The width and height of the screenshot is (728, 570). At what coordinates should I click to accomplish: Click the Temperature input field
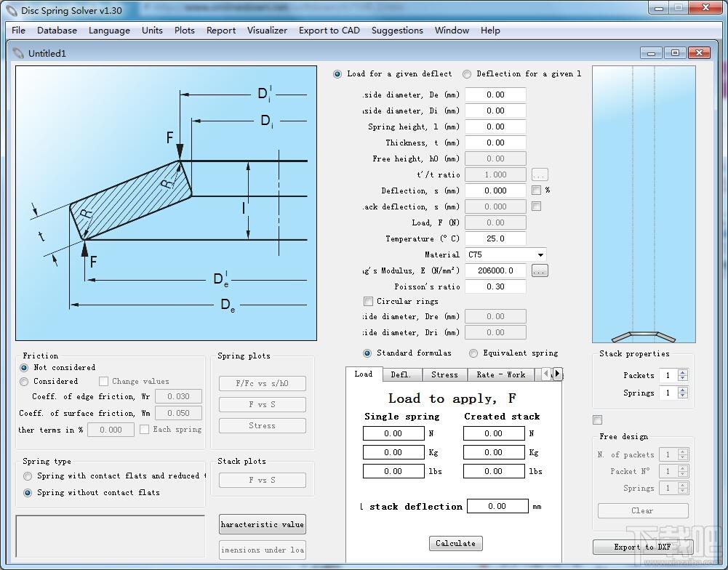tap(495, 238)
